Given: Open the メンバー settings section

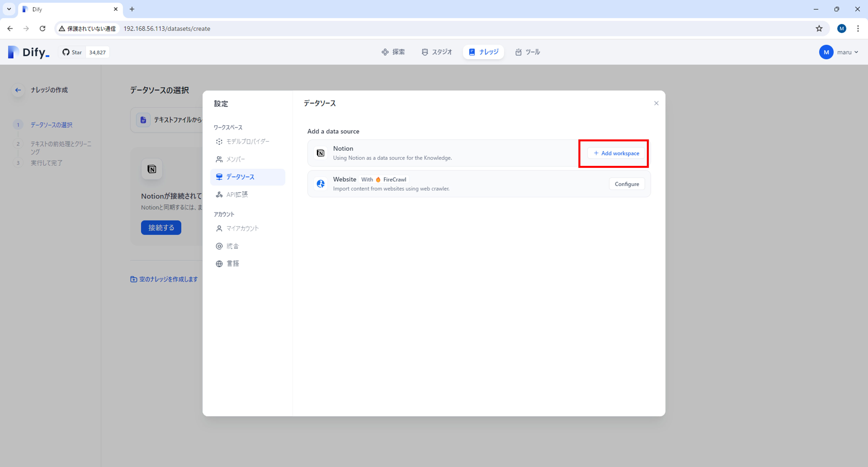Looking at the screenshot, I should click(x=235, y=159).
